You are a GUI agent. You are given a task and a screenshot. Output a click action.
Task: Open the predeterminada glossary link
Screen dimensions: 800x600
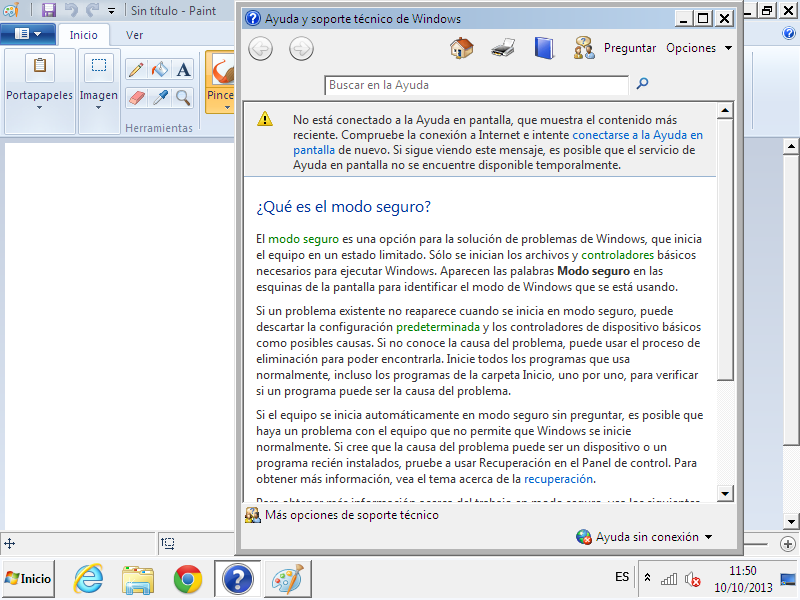coord(438,327)
